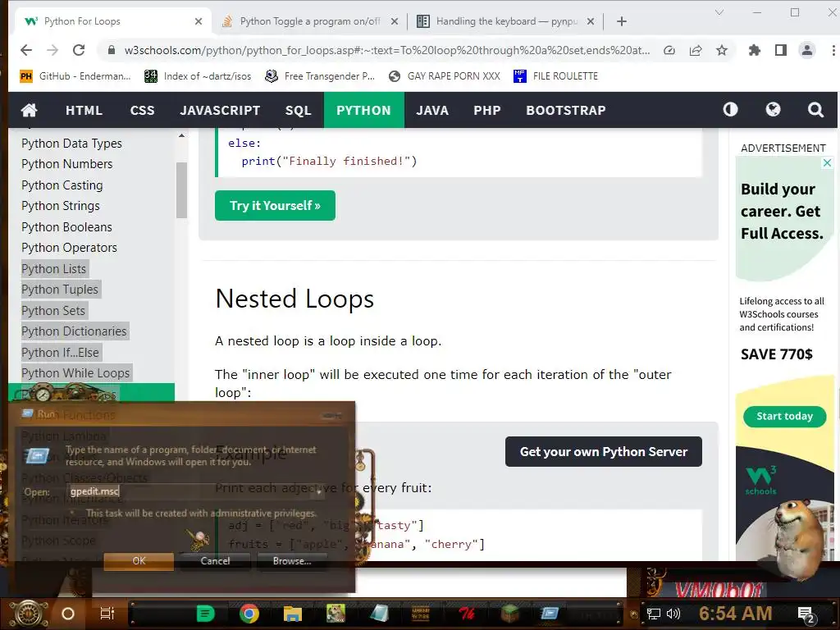Open Python If...Else in sidebar
The image size is (840, 630).
click(60, 353)
